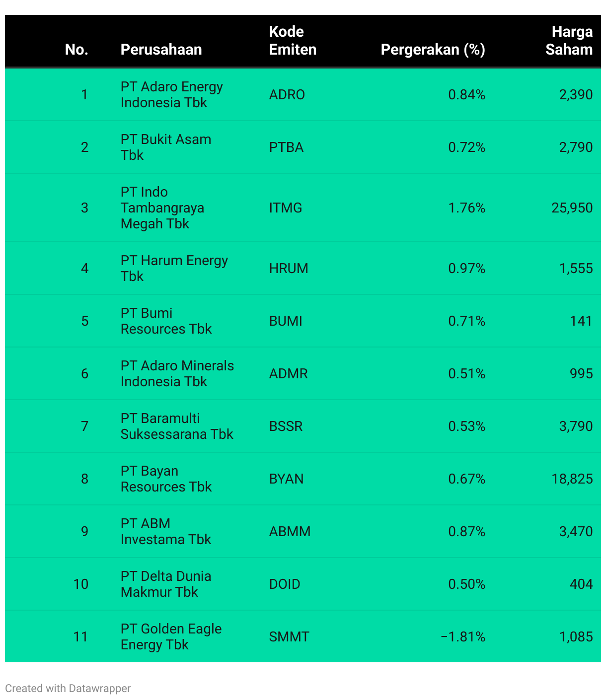Click the 25,950 share price value

572,208
